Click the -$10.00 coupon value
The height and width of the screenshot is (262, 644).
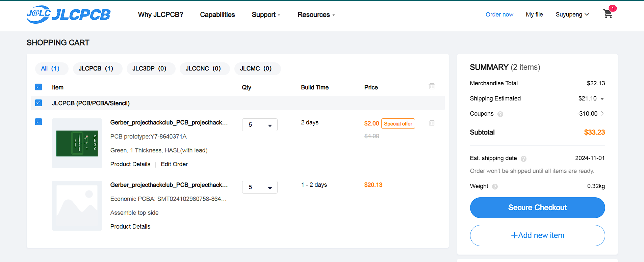(x=587, y=114)
